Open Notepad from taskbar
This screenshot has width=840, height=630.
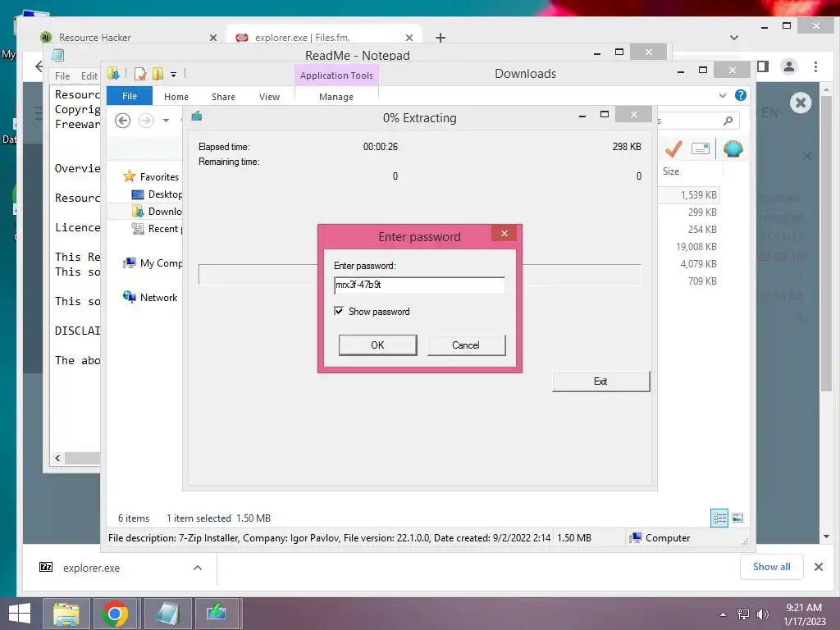(167, 614)
